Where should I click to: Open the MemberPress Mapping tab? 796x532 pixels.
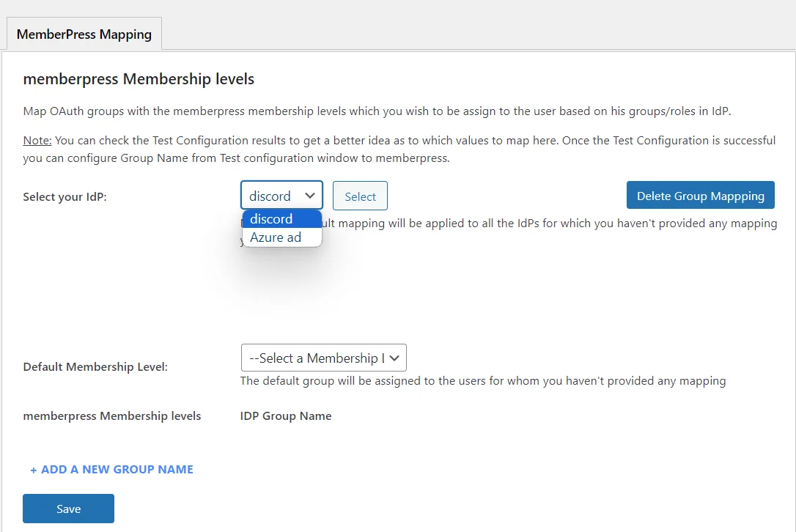[x=84, y=34]
